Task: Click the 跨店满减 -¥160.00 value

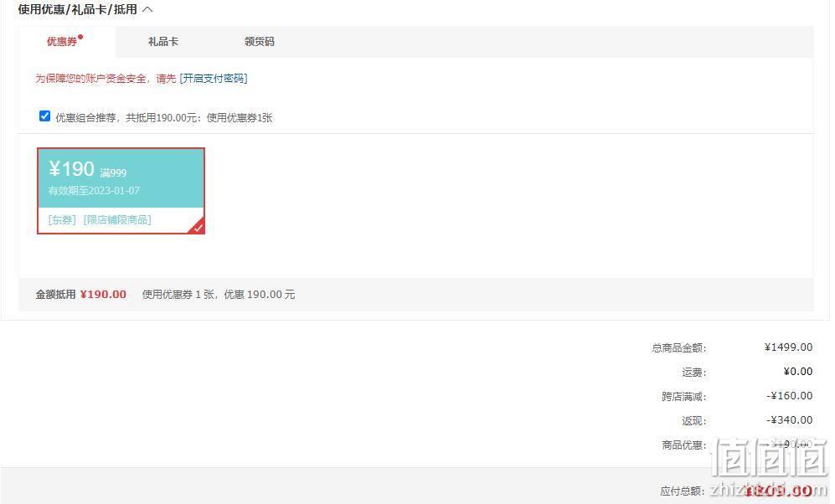Action: coord(790,396)
